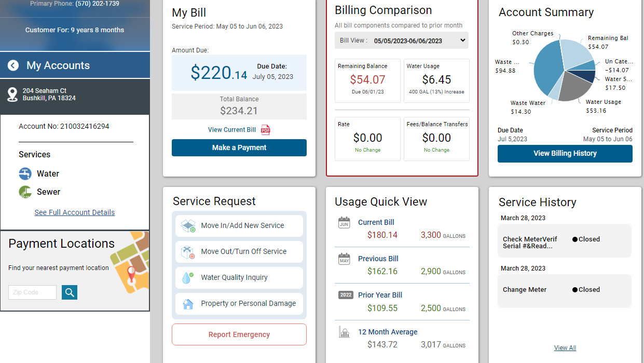Click the location pin icon by 204 Seaham Ct

coord(13,94)
